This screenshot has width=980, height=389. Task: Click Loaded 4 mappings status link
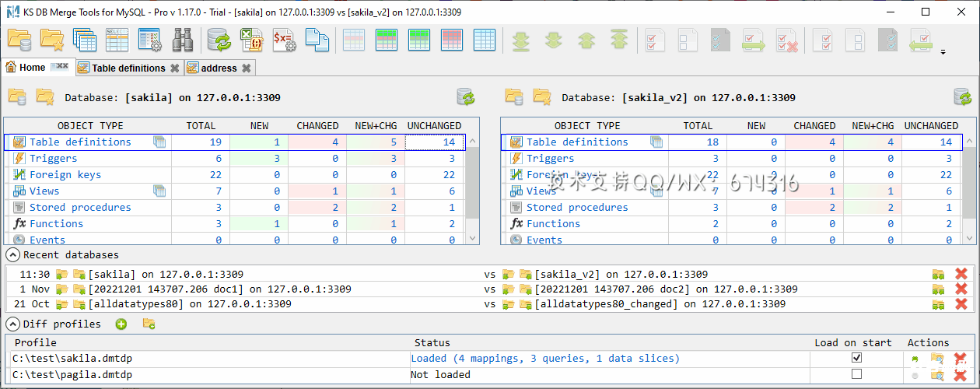coord(545,358)
